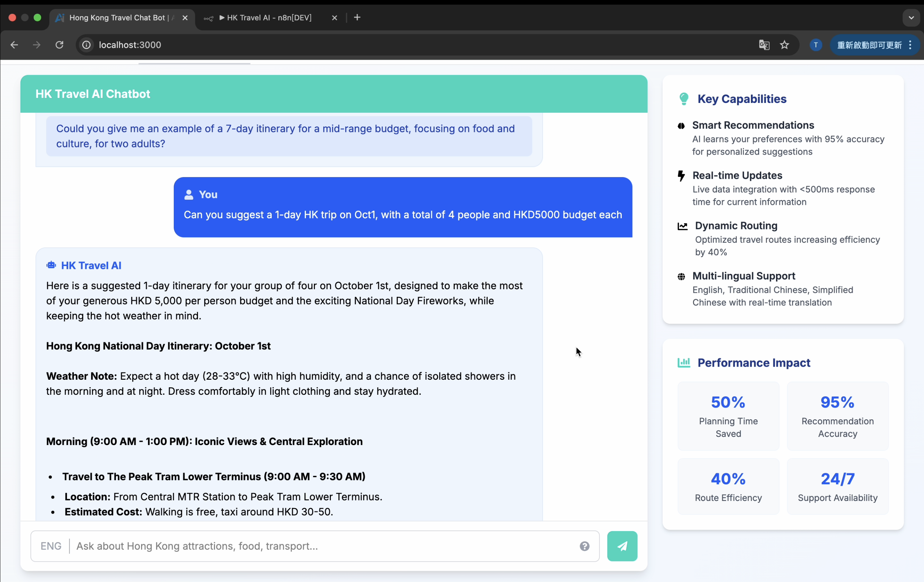This screenshot has width=924, height=582.
Task: Click the back navigation arrow
Action: click(14, 45)
